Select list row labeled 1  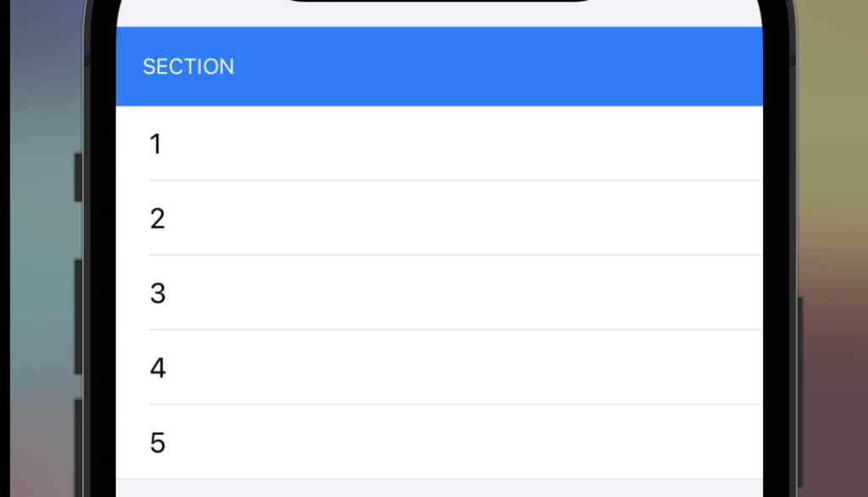pyautogui.click(x=439, y=143)
